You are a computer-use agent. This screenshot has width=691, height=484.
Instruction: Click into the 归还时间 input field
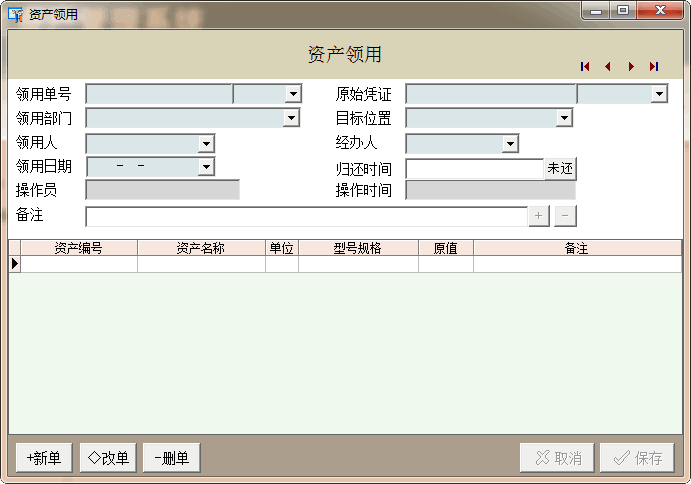coord(474,169)
